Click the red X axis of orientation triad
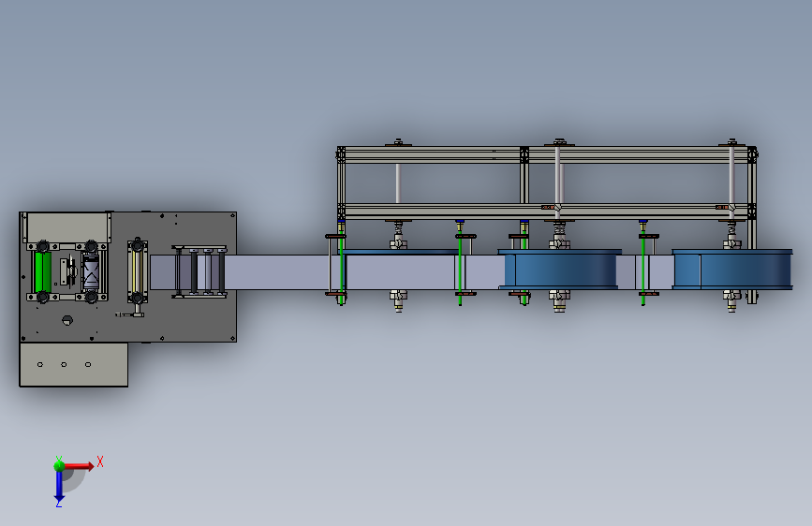The width and height of the screenshot is (812, 526). click(78, 466)
